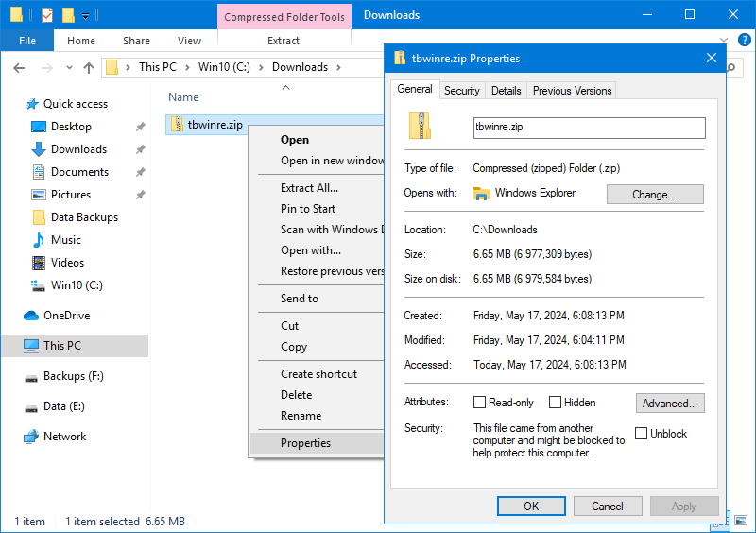
Task: Click the Win10 (C:) drive icon
Action: click(x=39, y=285)
